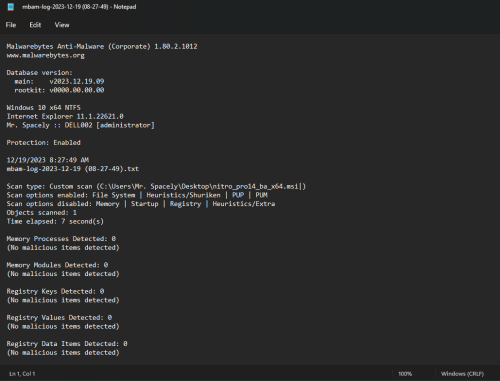Click the Windows (CRLF) line ending indicator
The width and height of the screenshot is (500, 381).
(462, 374)
